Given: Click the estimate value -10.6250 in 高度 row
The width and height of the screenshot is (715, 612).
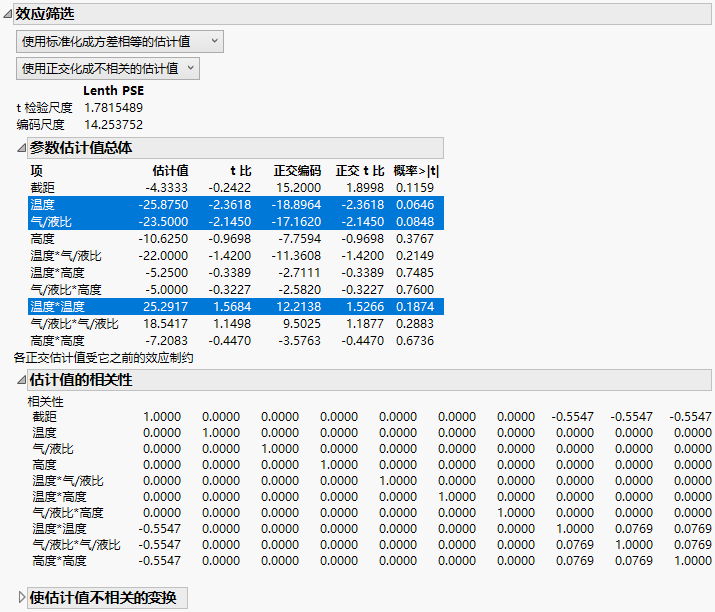Looking at the screenshot, I should [163, 239].
